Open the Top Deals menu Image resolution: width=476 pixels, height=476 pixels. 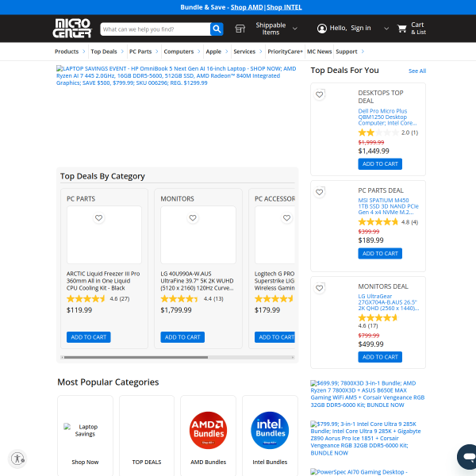tap(104, 52)
